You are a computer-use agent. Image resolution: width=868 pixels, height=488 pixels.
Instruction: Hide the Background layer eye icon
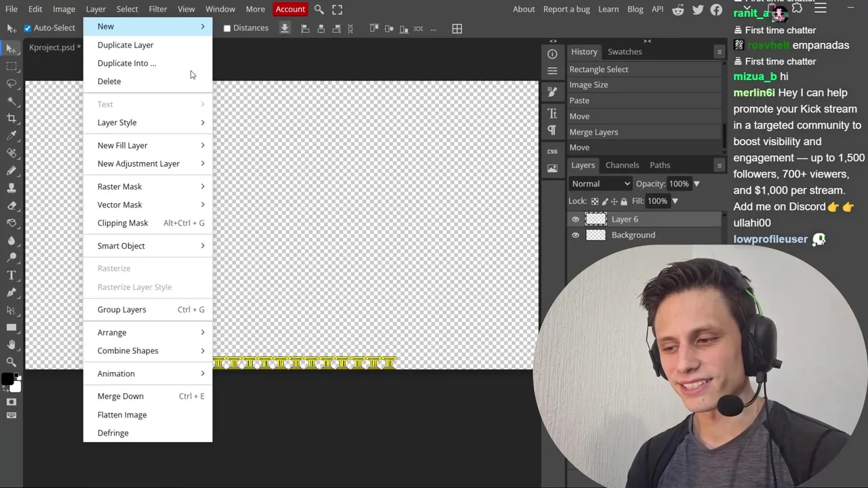point(575,235)
